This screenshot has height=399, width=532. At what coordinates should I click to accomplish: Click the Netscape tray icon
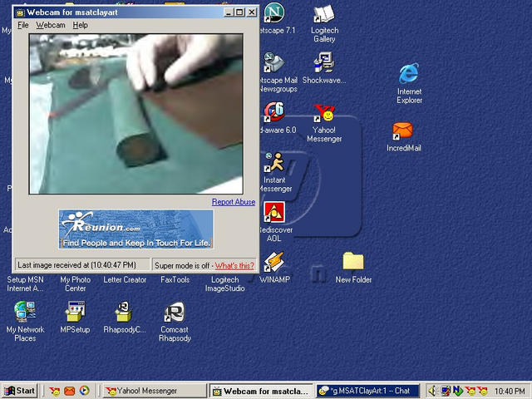coord(458,392)
